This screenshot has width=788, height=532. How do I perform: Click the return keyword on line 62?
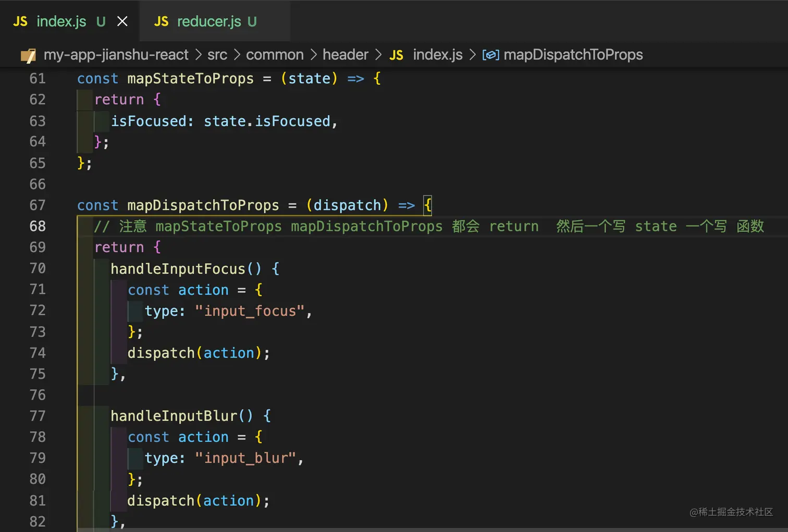pyautogui.click(x=119, y=100)
